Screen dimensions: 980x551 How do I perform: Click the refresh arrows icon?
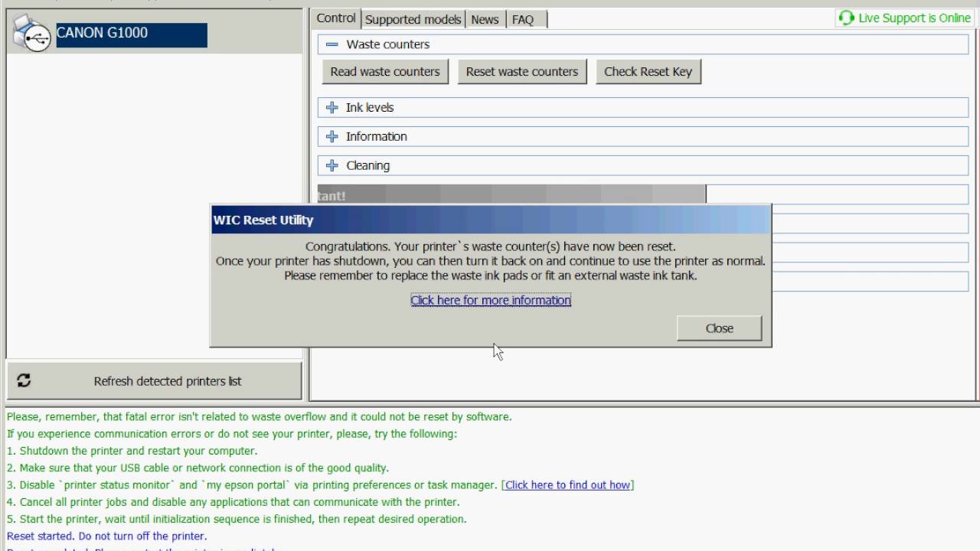pyautogui.click(x=24, y=380)
